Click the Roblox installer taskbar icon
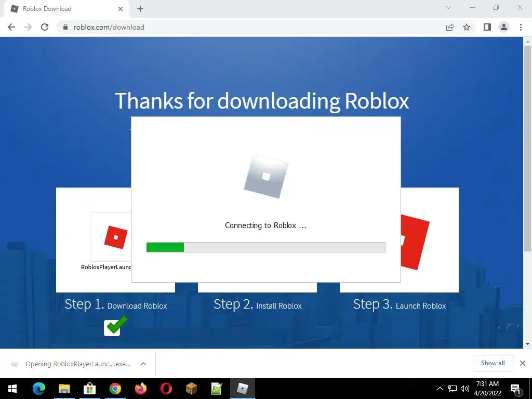Viewport: 532px width, 399px height. (242, 389)
